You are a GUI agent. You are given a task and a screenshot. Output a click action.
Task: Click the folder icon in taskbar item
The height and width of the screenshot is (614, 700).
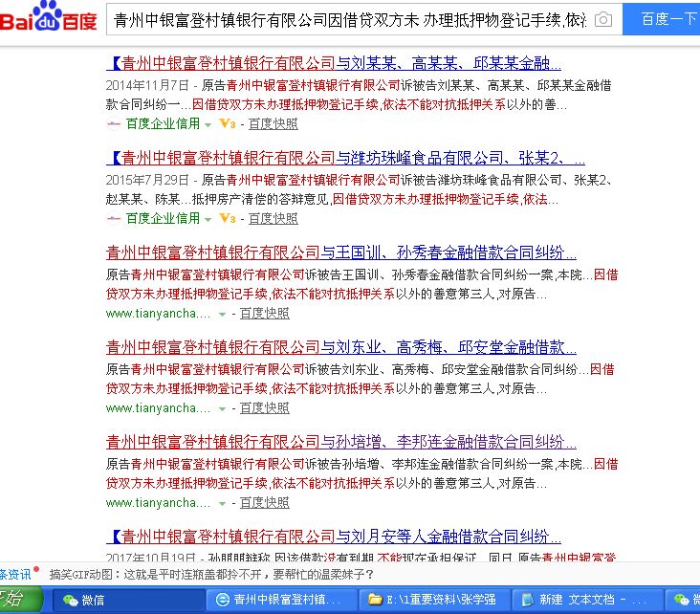click(375, 600)
